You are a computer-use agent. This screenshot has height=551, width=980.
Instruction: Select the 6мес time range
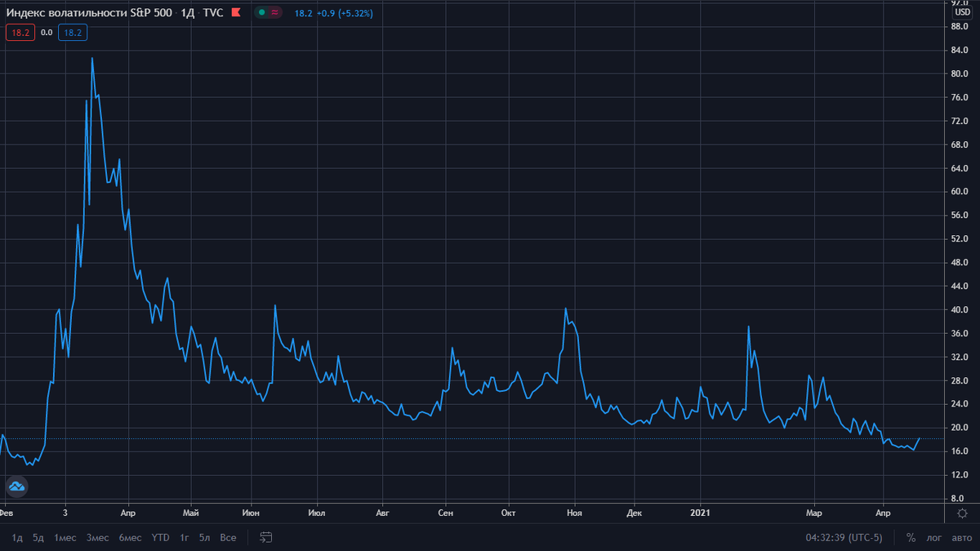131,538
